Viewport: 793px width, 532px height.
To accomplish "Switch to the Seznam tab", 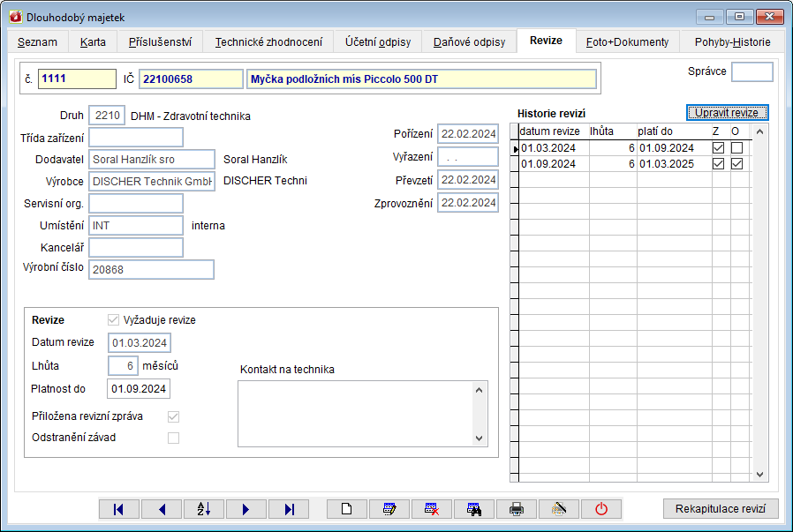I will 37,42.
